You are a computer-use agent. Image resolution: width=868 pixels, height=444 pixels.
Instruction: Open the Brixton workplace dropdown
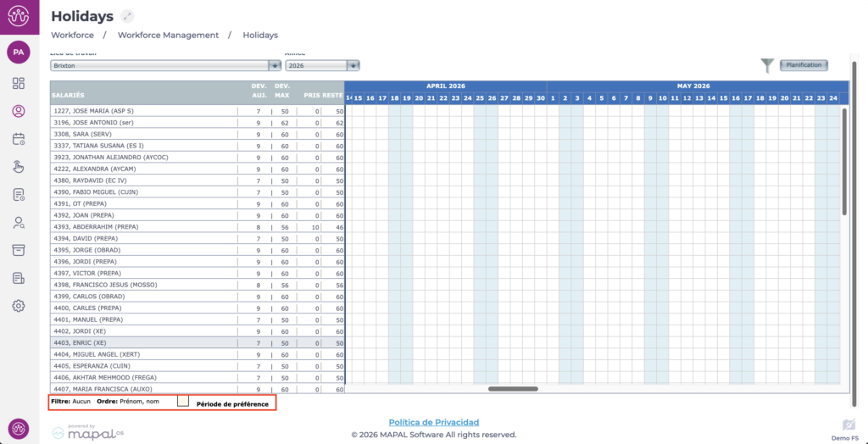click(275, 65)
